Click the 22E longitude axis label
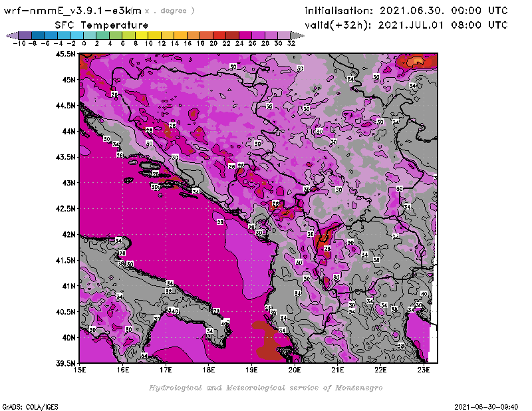 point(380,370)
